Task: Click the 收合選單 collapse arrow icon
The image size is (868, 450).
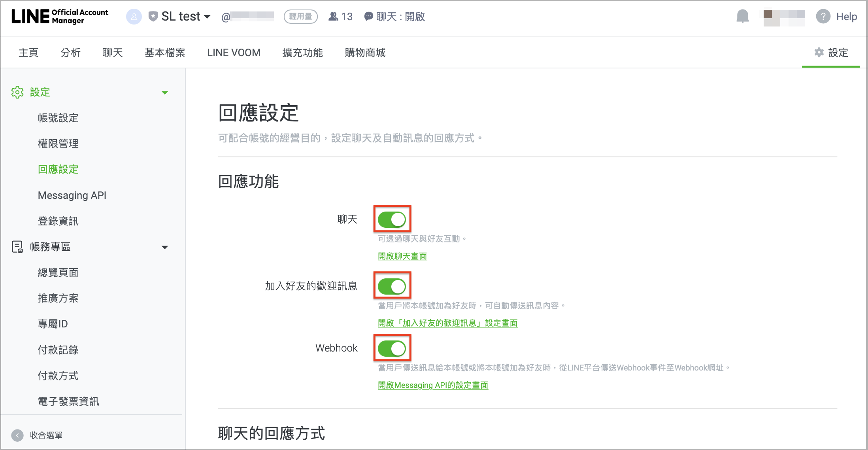Action: [x=17, y=435]
